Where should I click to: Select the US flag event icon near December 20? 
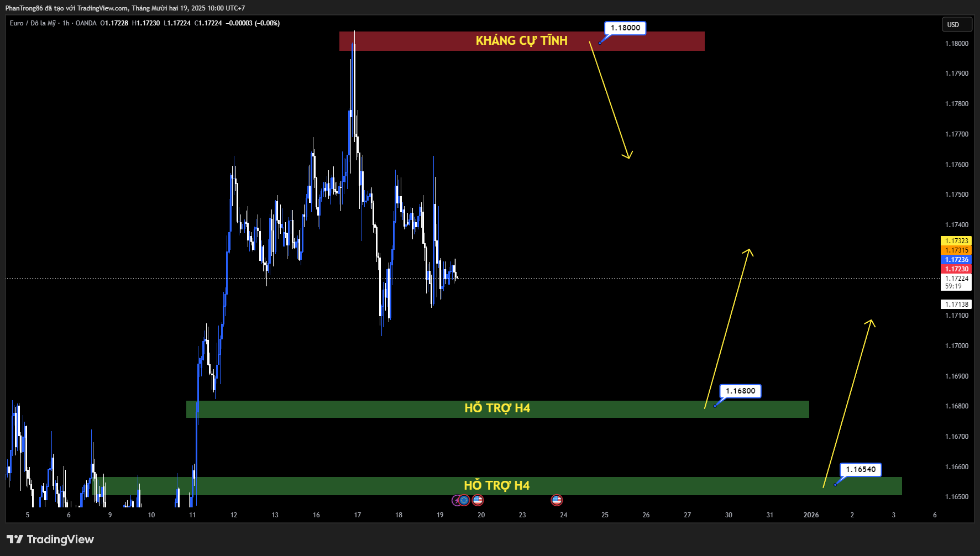pyautogui.click(x=478, y=501)
